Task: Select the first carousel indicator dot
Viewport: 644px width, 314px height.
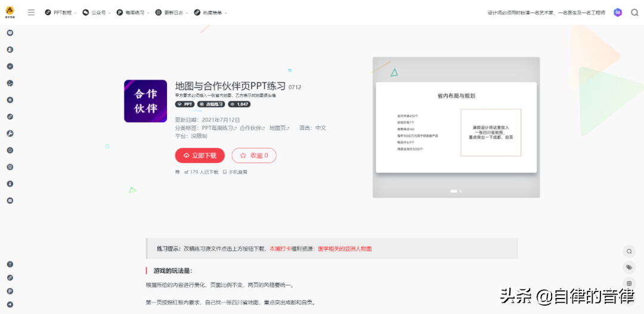Action: (x=454, y=191)
